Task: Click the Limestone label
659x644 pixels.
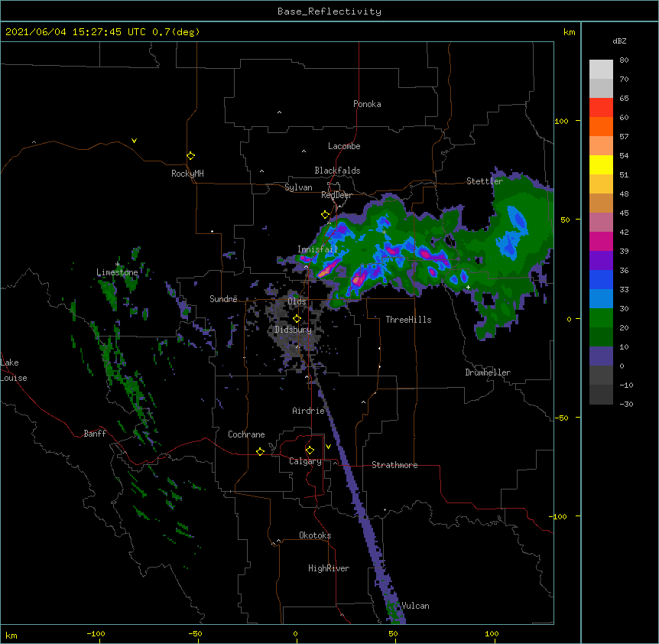Action: click(x=117, y=272)
